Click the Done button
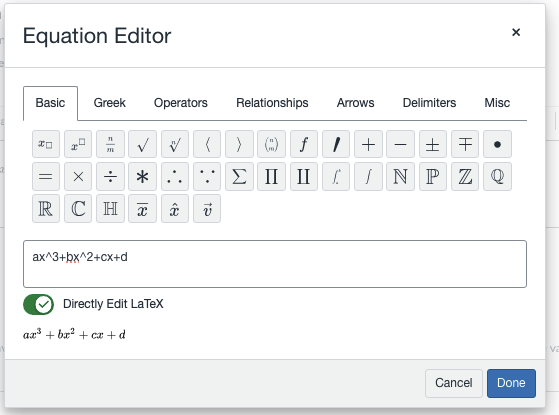 [511, 383]
